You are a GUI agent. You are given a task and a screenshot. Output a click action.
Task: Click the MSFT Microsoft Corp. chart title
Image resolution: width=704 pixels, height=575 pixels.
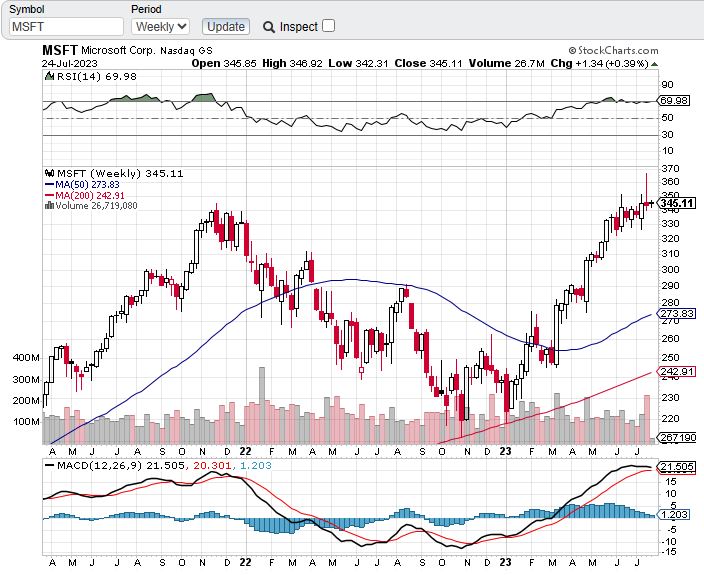coord(128,50)
